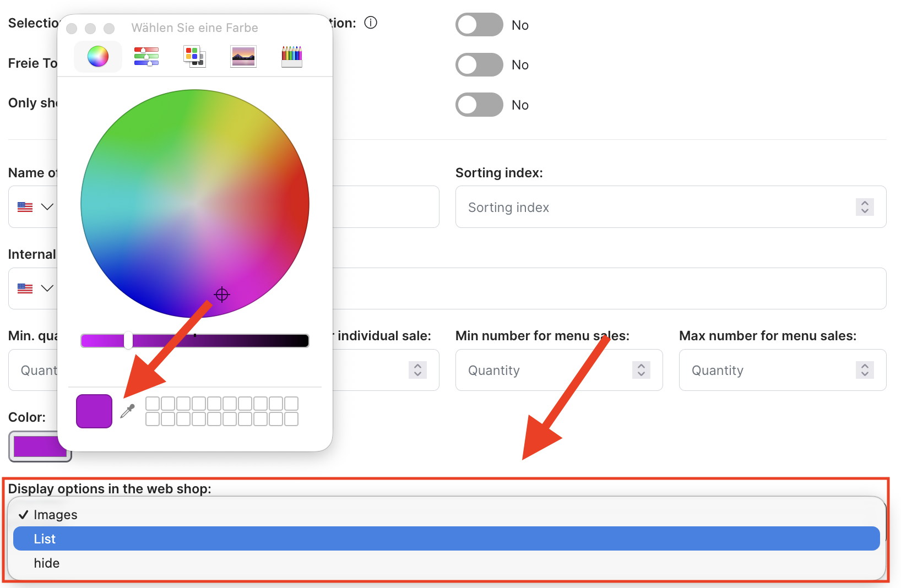Screen dimensions: 901x588
Task: Open the language flag dropdown under Internal
Action: point(35,288)
